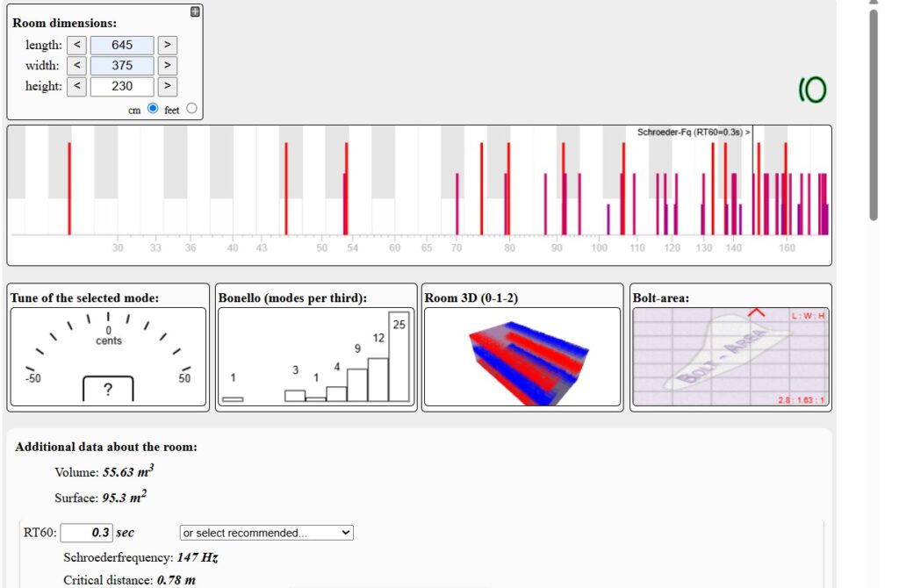Click the Schroeder-Fq marker label
The image size is (899, 588).
(x=694, y=133)
